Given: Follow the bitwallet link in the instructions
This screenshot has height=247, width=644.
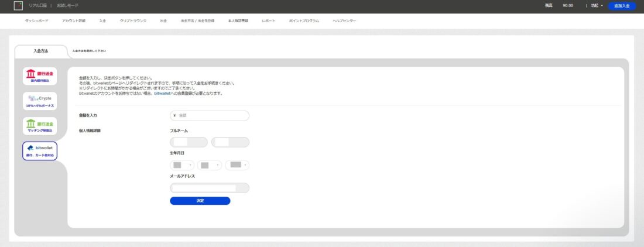Looking at the screenshot, I should [162, 94].
